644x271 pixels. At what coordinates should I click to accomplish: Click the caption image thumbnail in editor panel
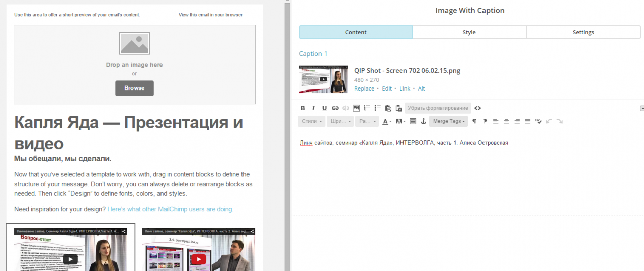tap(324, 79)
